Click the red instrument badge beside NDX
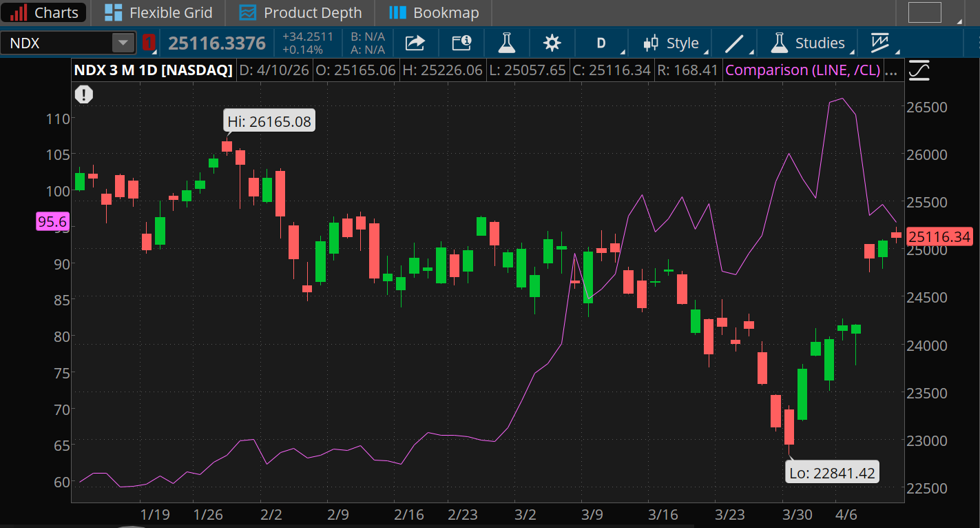Viewport: 980px width, 528px height. [x=149, y=42]
